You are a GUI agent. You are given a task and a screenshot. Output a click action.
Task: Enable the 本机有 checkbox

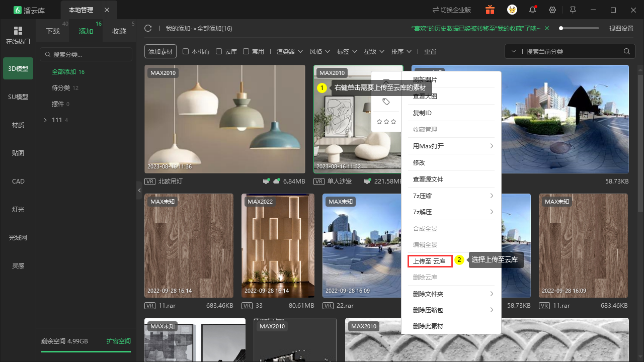[186, 51]
